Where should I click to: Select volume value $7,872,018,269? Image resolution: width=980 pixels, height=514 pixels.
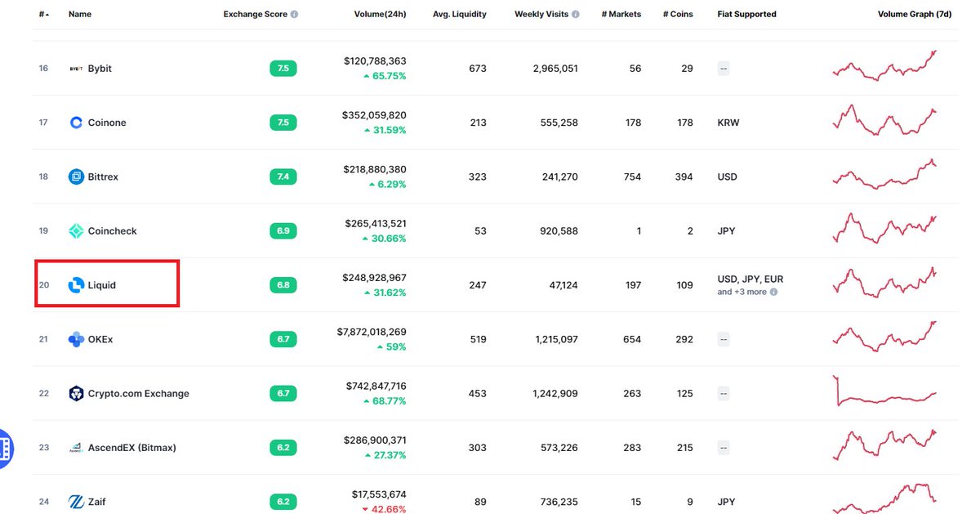coord(372,332)
